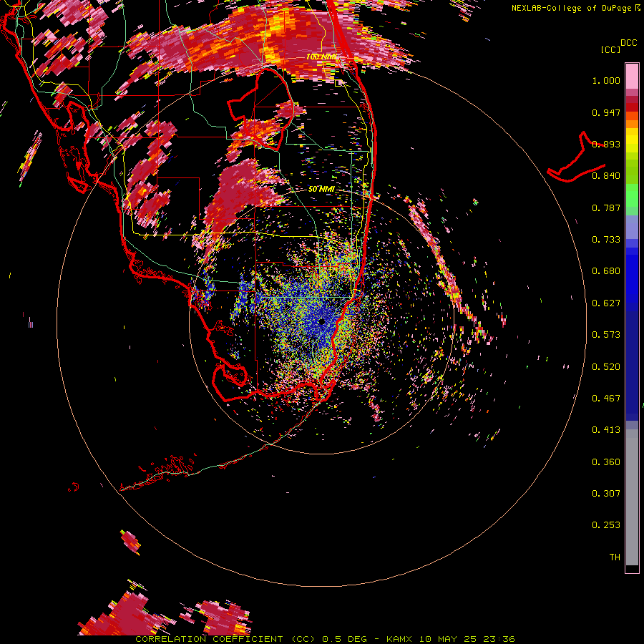
Task: Click the 23:36 timestamp
Action: [x=499, y=639]
